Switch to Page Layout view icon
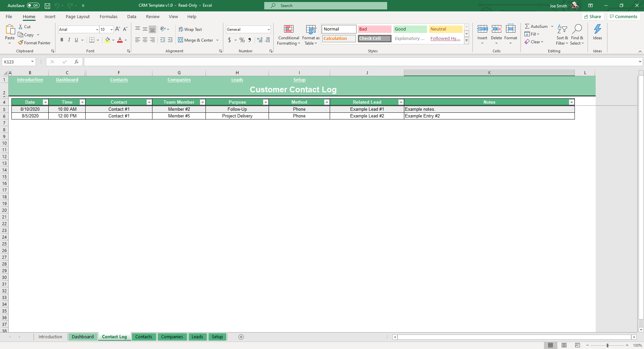Viewport: 644px width, 349px height. tap(564, 345)
